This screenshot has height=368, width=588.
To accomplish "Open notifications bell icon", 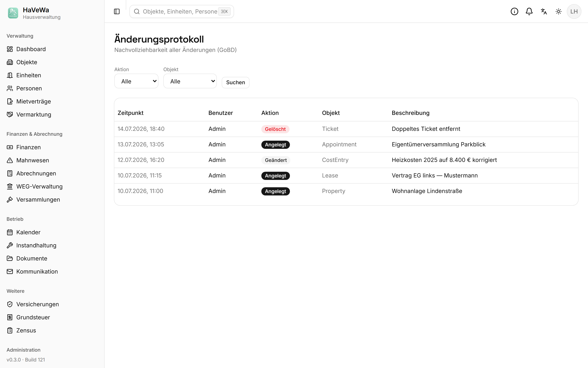I will pos(529,11).
